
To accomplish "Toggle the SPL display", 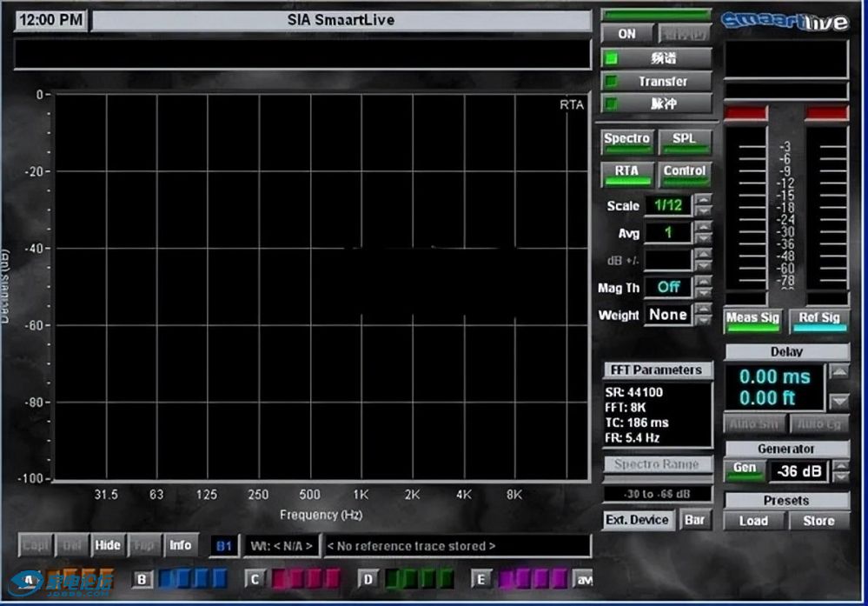I will pyautogui.click(x=685, y=141).
